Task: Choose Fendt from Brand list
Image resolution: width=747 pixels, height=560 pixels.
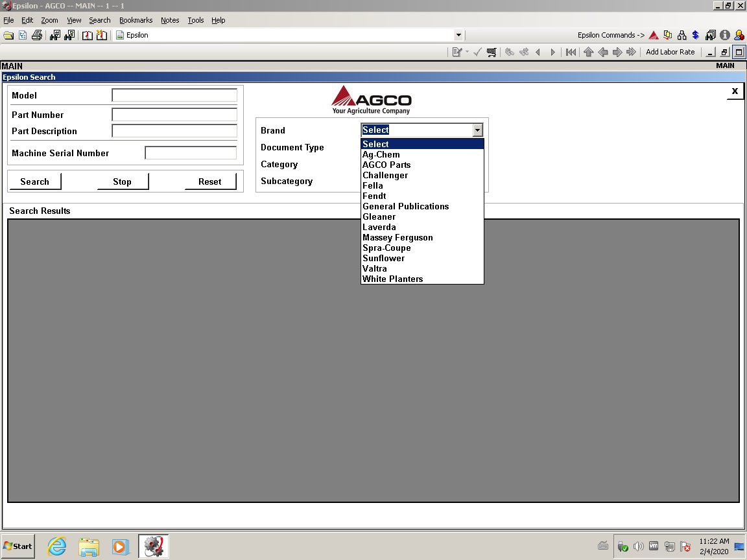Action: pos(422,196)
